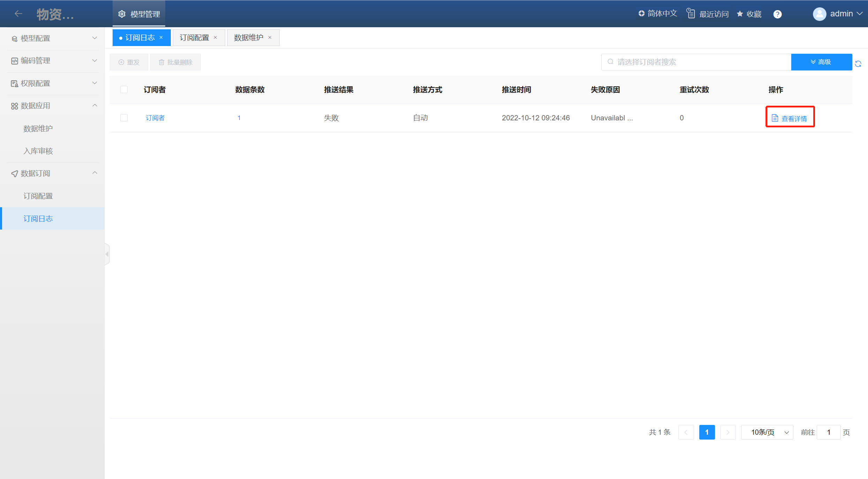868x479 pixels.
Task: Click the 请选择订阅者搜索 search field
Action: [x=697, y=62]
